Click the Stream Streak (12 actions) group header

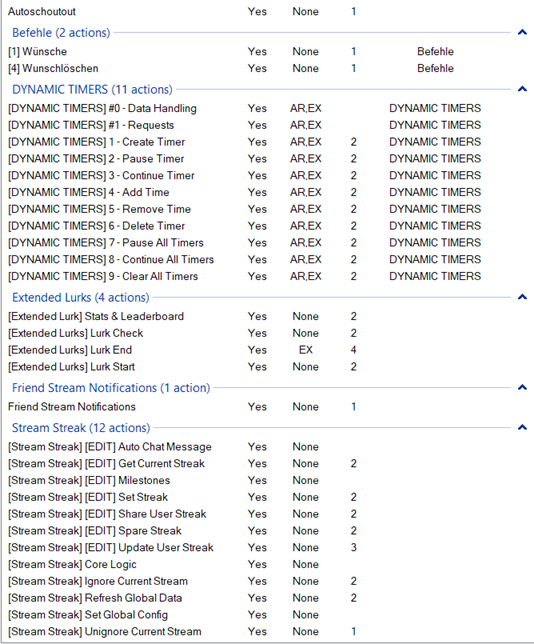[x=81, y=428]
